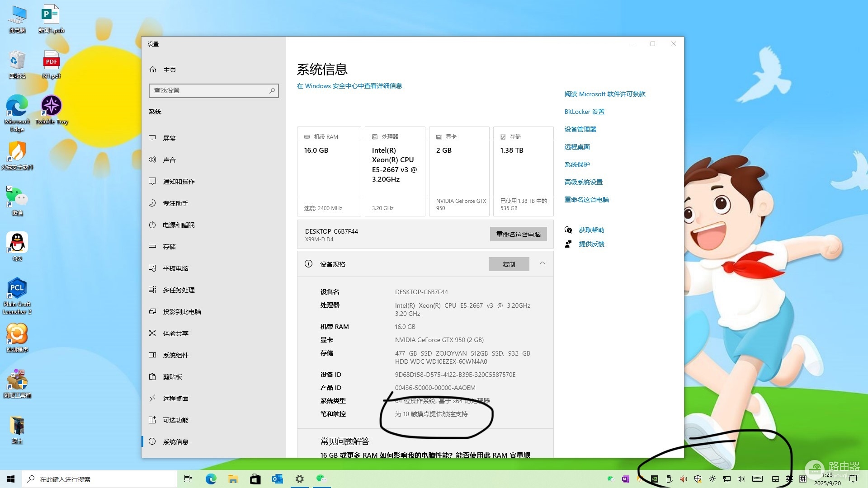Open 设备管理器 link
Image resolution: width=868 pixels, height=488 pixels.
click(580, 129)
